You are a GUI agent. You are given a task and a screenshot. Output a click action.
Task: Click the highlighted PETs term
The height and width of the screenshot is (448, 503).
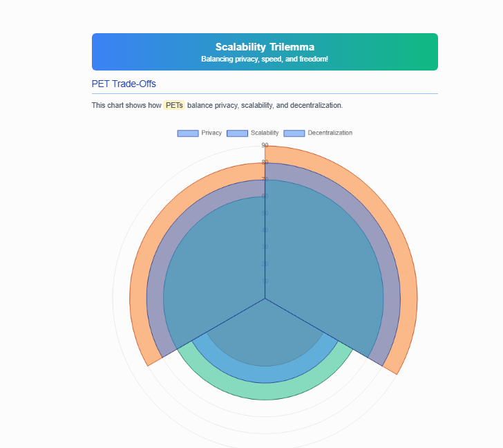174,105
